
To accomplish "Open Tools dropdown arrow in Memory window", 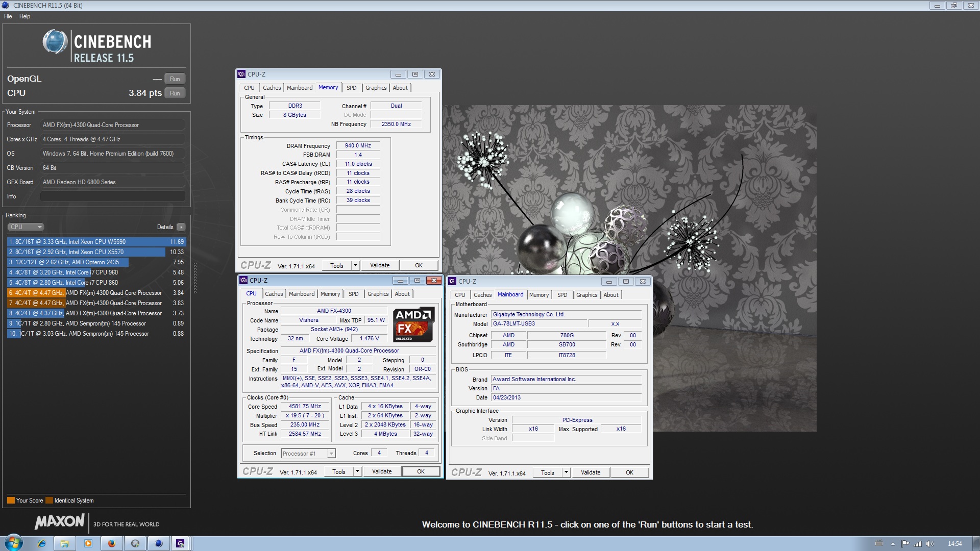I will [356, 266].
